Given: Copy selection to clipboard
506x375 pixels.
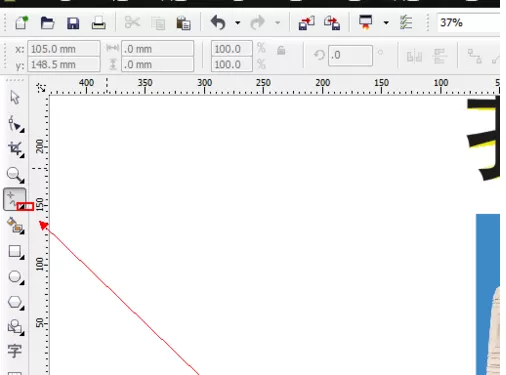Looking at the screenshot, I should (158, 23).
